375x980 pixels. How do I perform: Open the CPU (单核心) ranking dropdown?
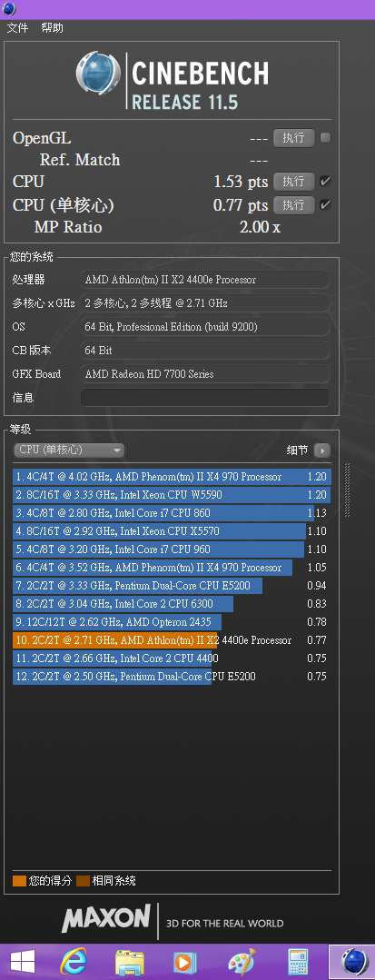(69, 450)
